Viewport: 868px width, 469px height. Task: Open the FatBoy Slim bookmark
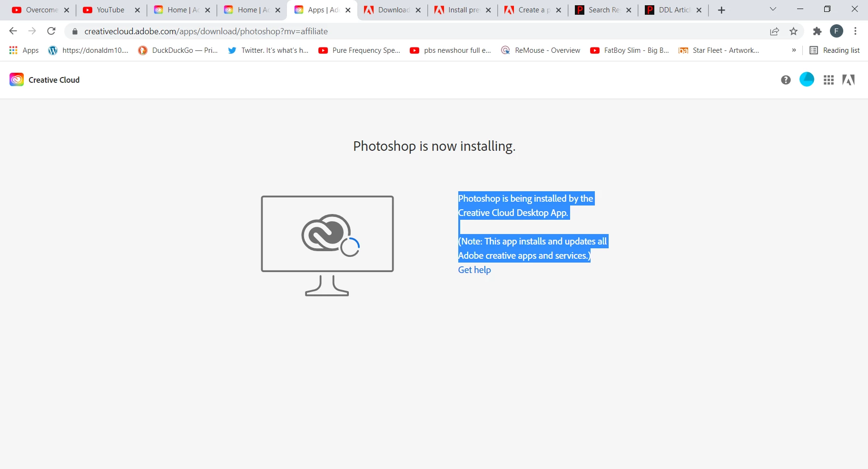click(630, 50)
